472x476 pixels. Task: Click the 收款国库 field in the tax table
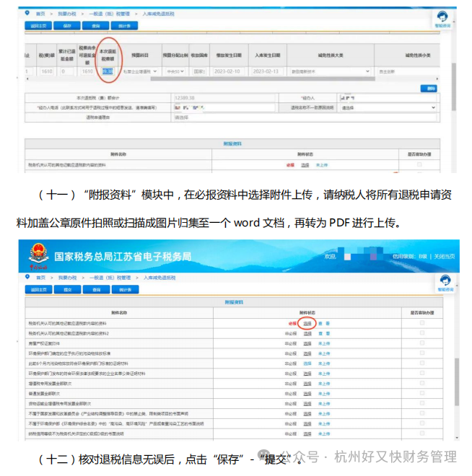199,71
